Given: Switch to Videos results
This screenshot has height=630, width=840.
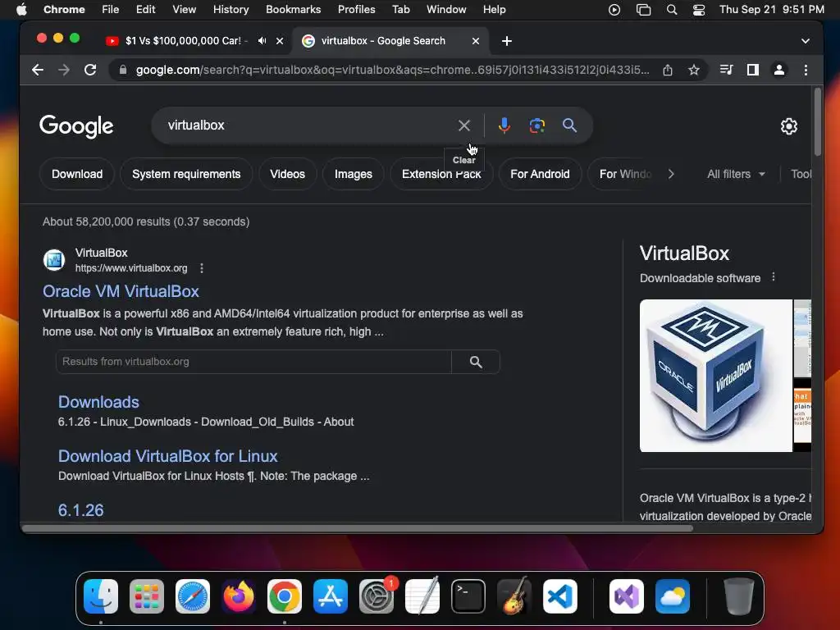Looking at the screenshot, I should [287, 174].
